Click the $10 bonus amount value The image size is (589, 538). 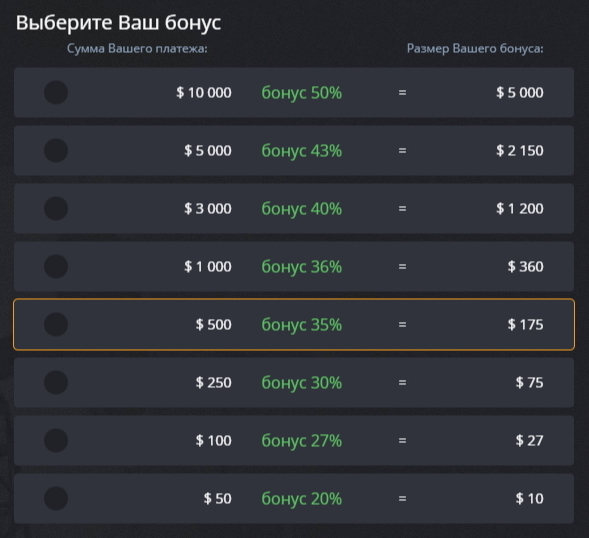tap(529, 499)
